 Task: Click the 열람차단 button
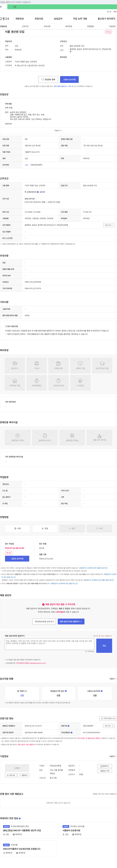coord(24,775)
